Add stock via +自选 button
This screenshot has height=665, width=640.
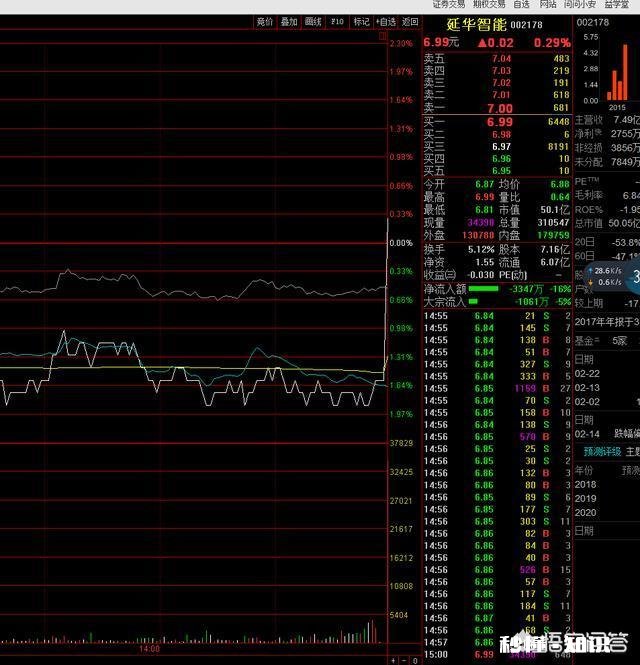click(x=386, y=21)
